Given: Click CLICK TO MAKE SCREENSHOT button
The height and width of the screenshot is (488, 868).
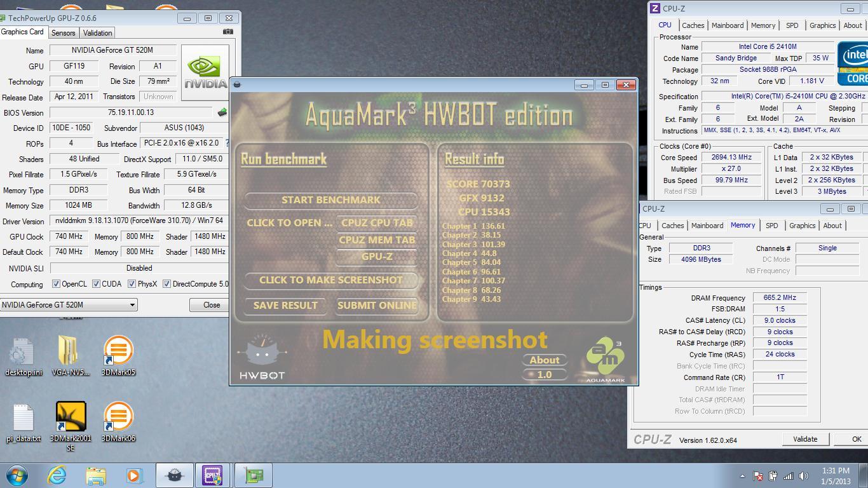Looking at the screenshot, I should click(x=331, y=280).
